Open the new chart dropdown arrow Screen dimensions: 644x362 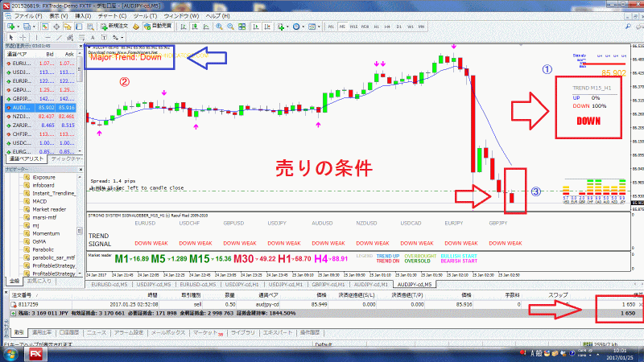pyautogui.click(x=18, y=27)
